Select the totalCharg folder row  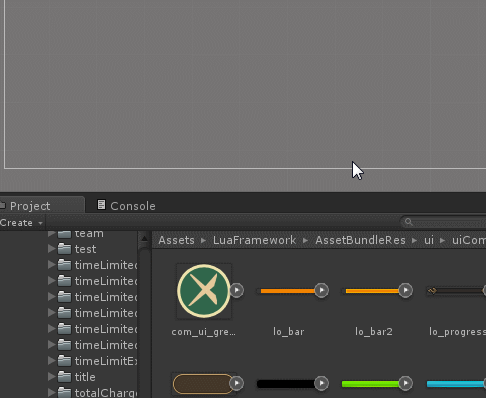tap(69, 393)
